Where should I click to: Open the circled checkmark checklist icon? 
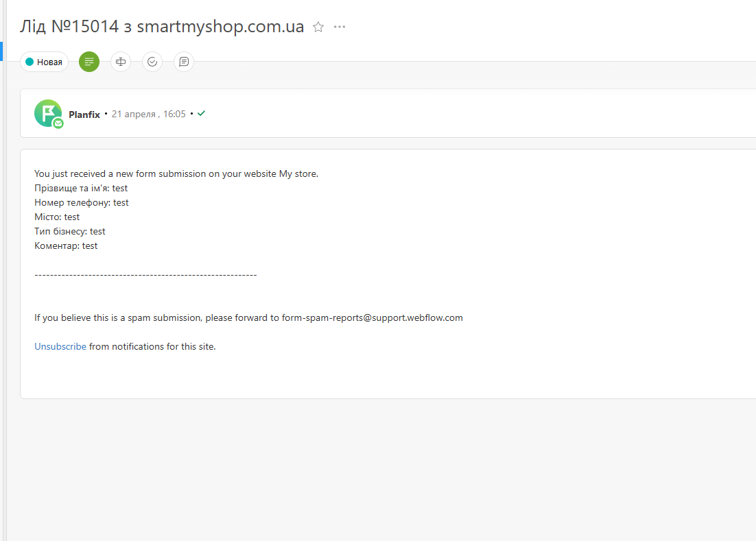click(152, 62)
